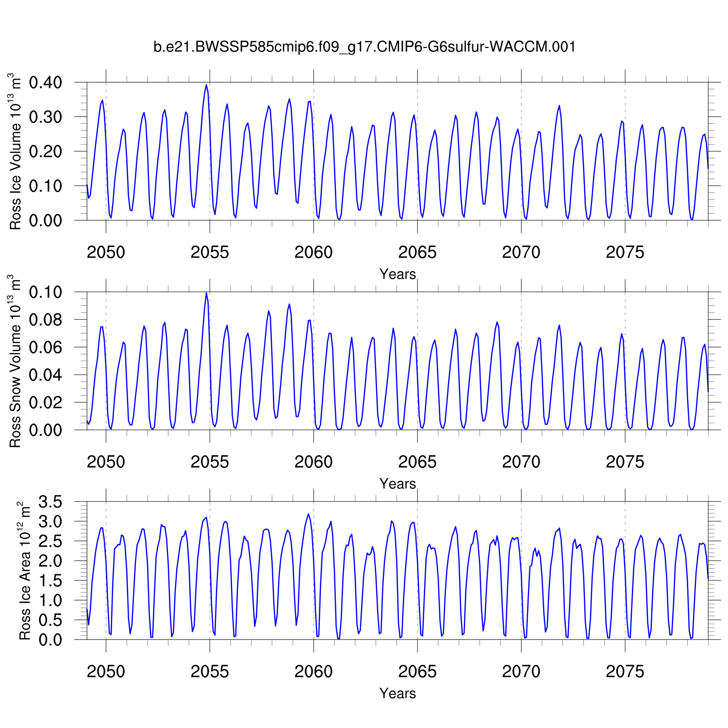Click the Ross Ice Volume y-axis label
This screenshot has width=728, height=728.
pyautogui.click(x=16, y=151)
